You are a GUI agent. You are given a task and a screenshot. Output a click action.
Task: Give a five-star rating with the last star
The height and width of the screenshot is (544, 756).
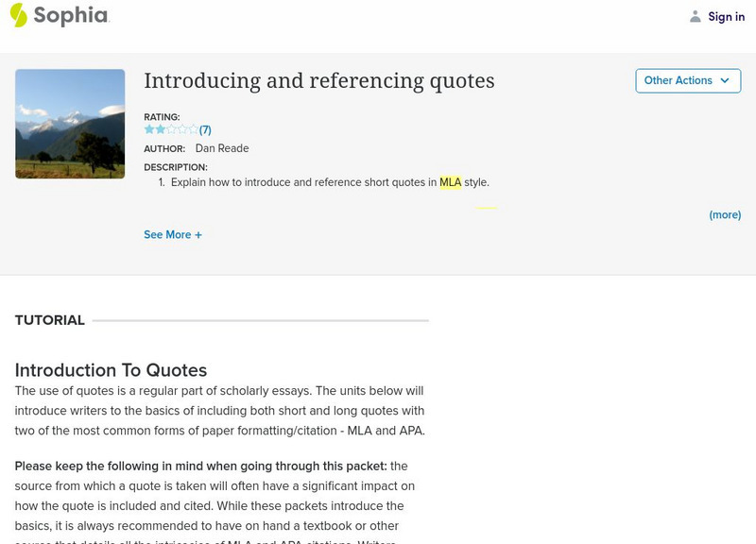[x=194, y=129]
